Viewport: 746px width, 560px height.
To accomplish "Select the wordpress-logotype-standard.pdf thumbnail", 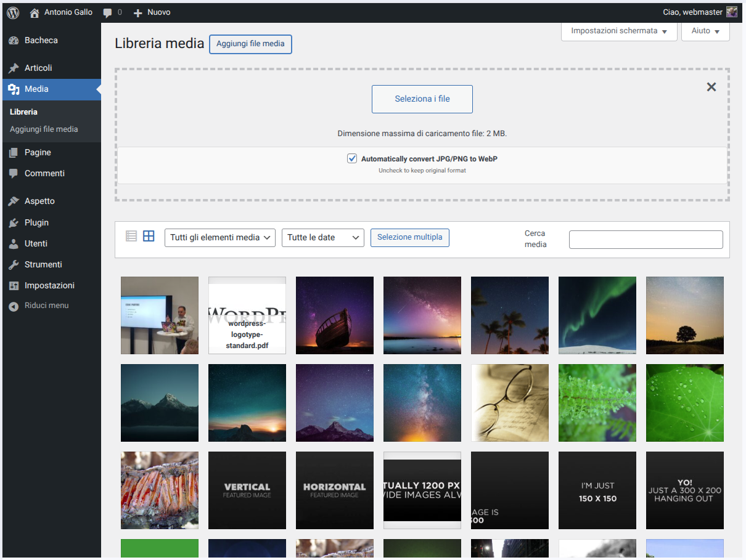I will pyautogui.click(x=247, y=315).
